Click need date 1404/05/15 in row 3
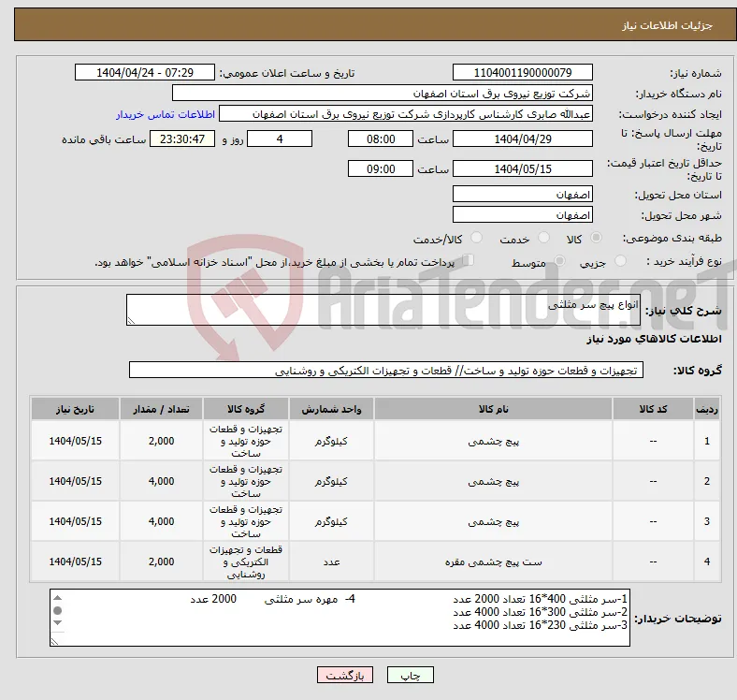 pos(75,521)
